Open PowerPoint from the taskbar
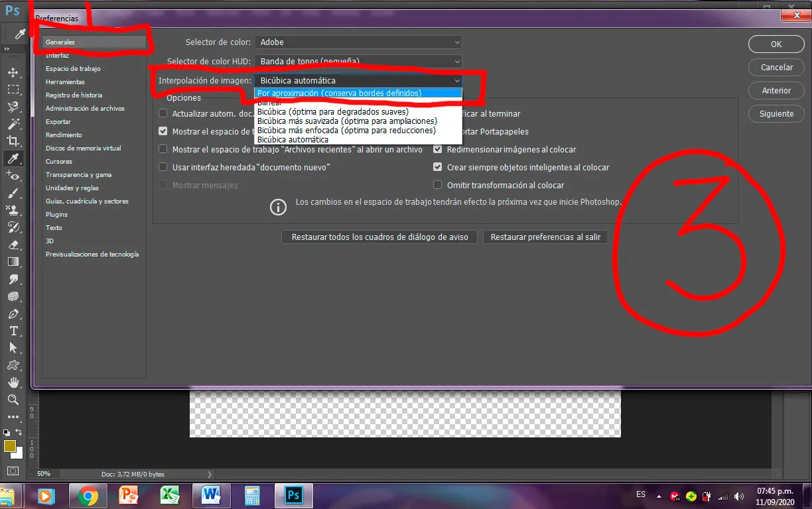This screenshot has height=509, width=812. pyautogui.click(x=129, y=496)
